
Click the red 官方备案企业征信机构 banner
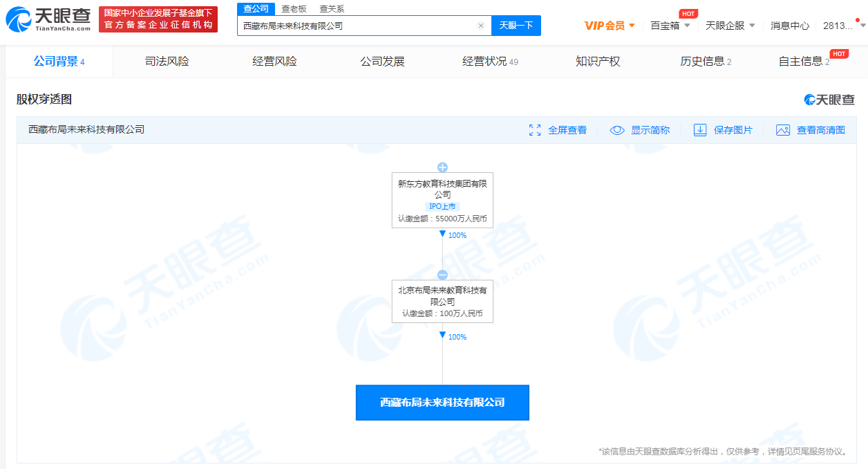coord(158,19)
